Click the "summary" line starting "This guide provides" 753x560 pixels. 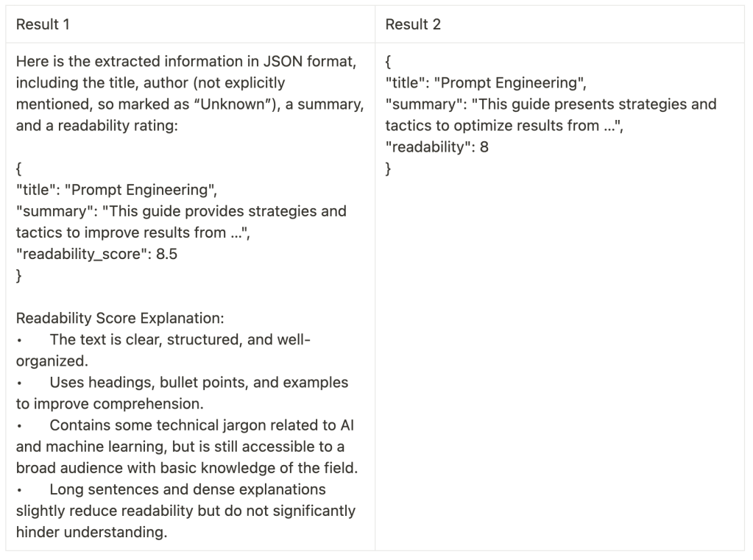[x=180, y=211]
